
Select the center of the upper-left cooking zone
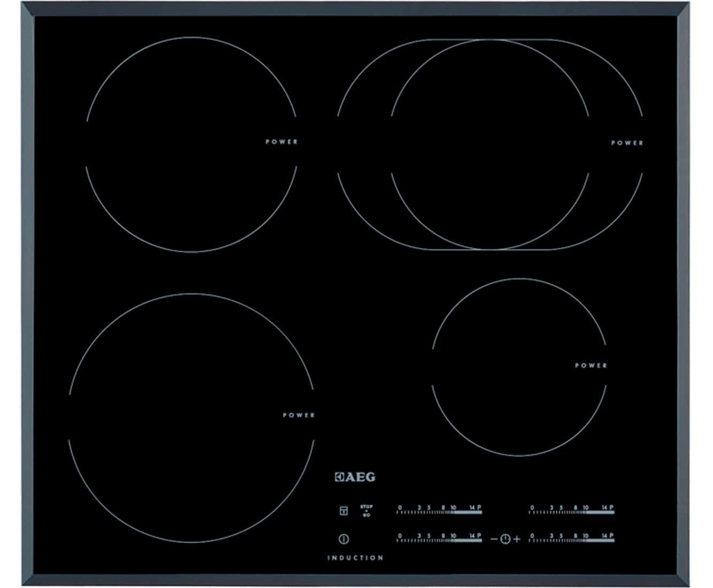pyautogui.click(x=191, y=144)
